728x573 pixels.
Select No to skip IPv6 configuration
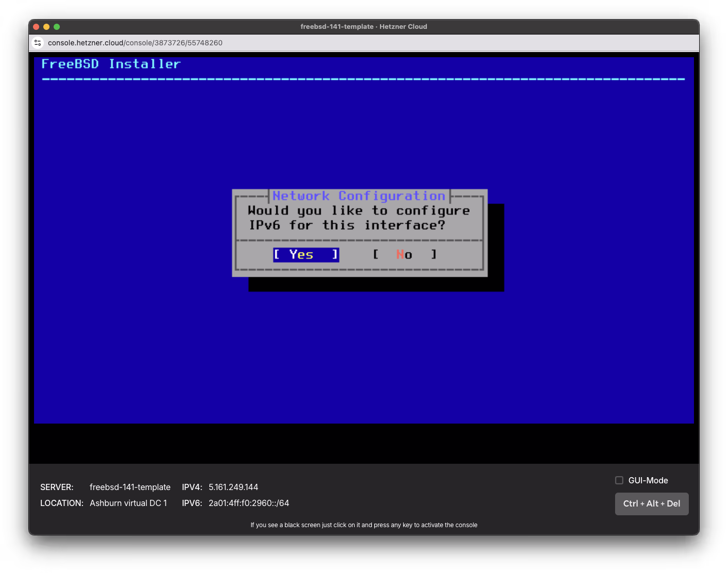404,255
